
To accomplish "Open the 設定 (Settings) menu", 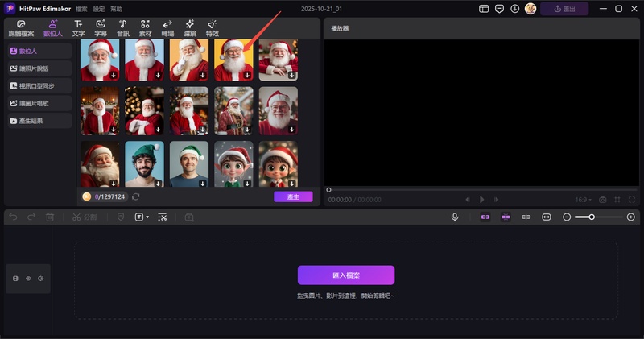I will (x=98, y=9).
